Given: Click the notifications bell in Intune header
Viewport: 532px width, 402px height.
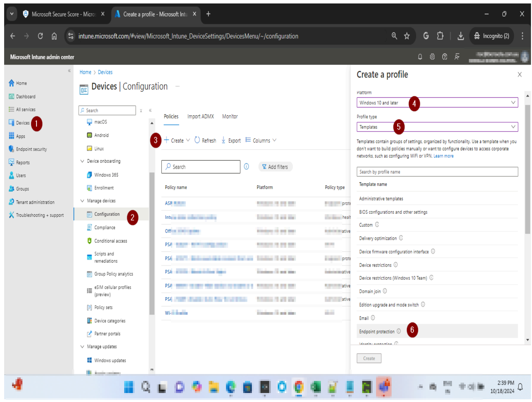Looking at the screenshot, I should [x=420, y=57].
